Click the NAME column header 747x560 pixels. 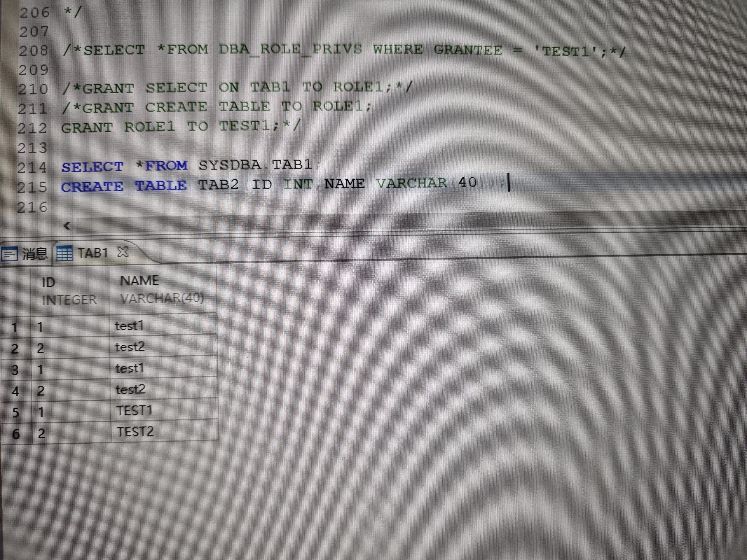[163, 290]
